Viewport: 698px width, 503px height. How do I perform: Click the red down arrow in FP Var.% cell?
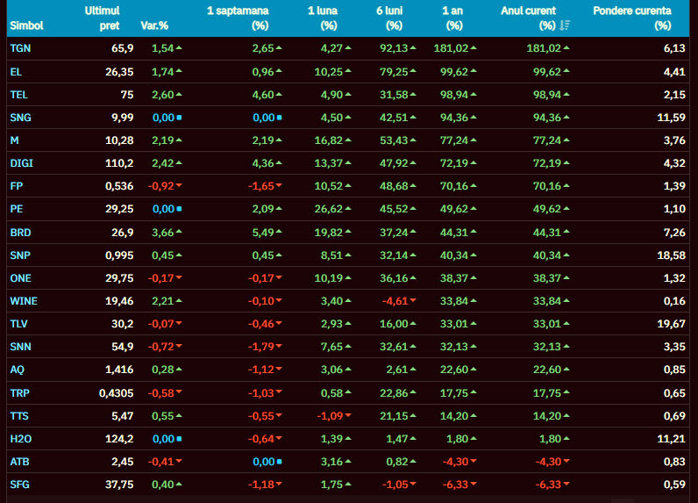tap(178, 186)
